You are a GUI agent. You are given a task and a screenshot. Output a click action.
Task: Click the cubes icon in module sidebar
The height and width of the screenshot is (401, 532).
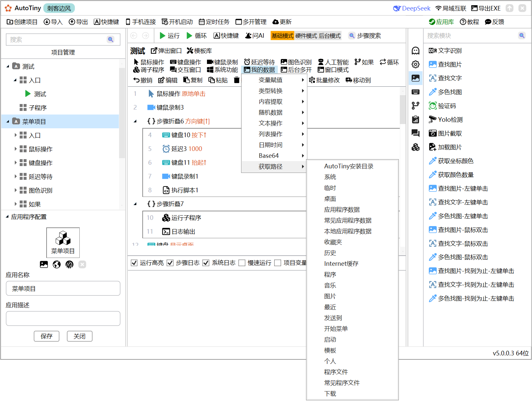tap(416, 147)
